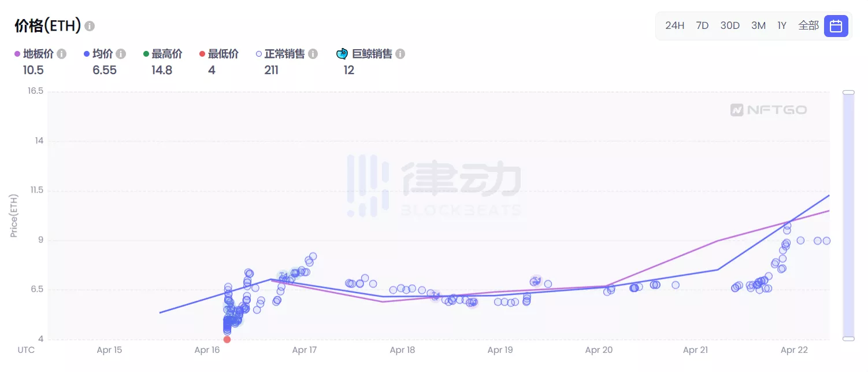This screenshot has height=372, width=868.
Task: Select the 24H time range
Action: pyautogui.click(x=674, y=25)
